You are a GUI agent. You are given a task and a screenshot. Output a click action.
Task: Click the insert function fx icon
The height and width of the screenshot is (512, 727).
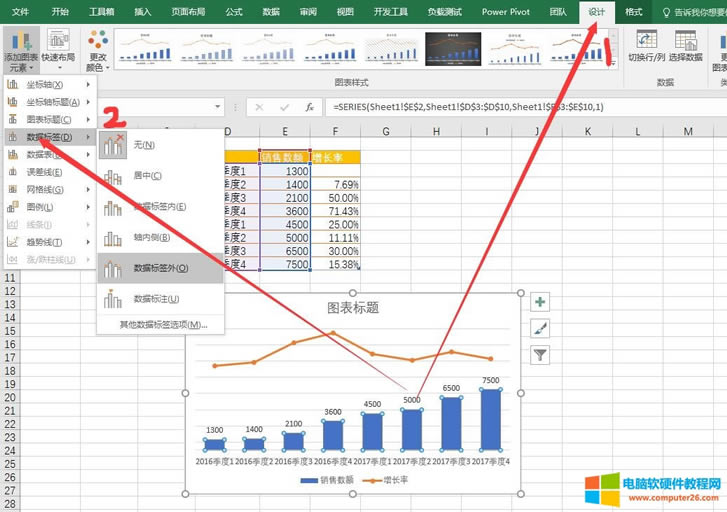310,107
